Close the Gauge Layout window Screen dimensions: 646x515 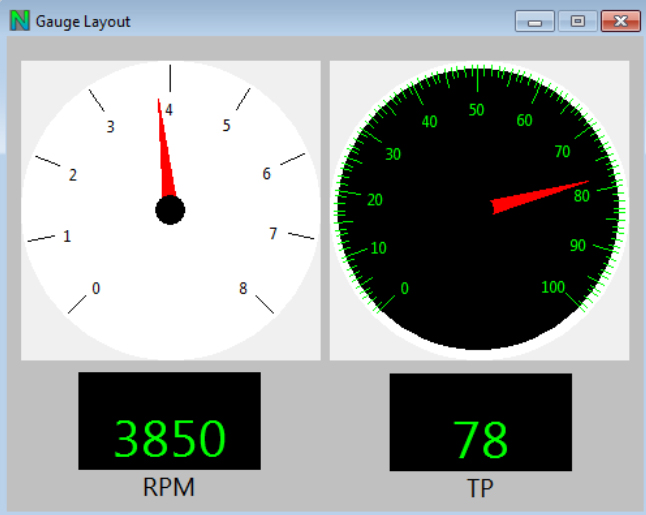[x=620, y=21]
